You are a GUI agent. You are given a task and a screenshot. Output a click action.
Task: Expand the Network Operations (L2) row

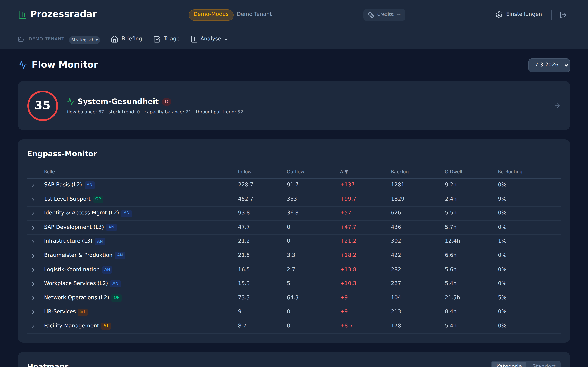click(x=33, y=298)
